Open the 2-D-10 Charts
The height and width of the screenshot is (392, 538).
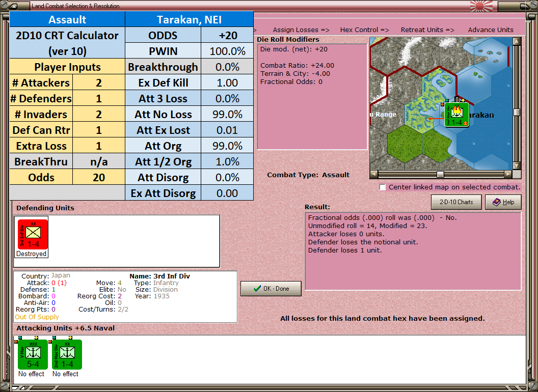click(x=456, y=202)
